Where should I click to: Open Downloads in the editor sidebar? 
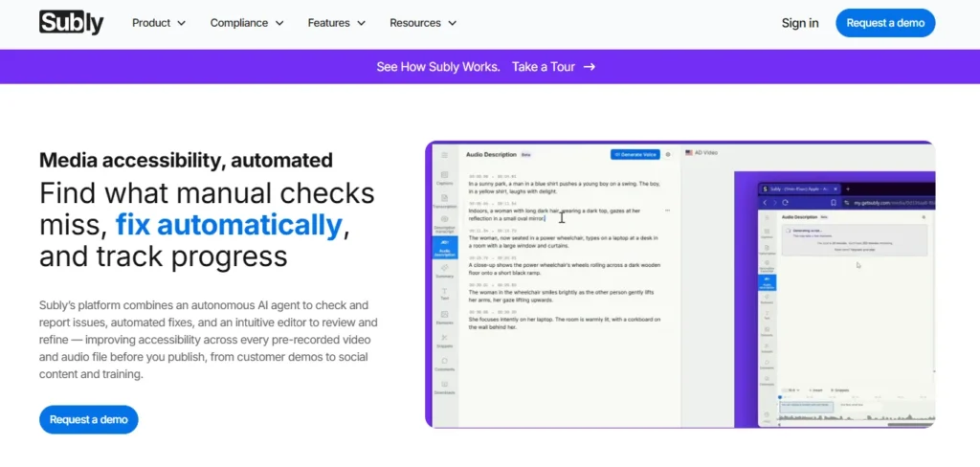tap(444, 387)
